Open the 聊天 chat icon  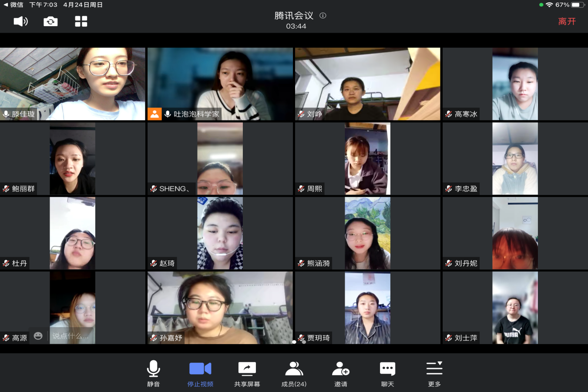[387, 374]
